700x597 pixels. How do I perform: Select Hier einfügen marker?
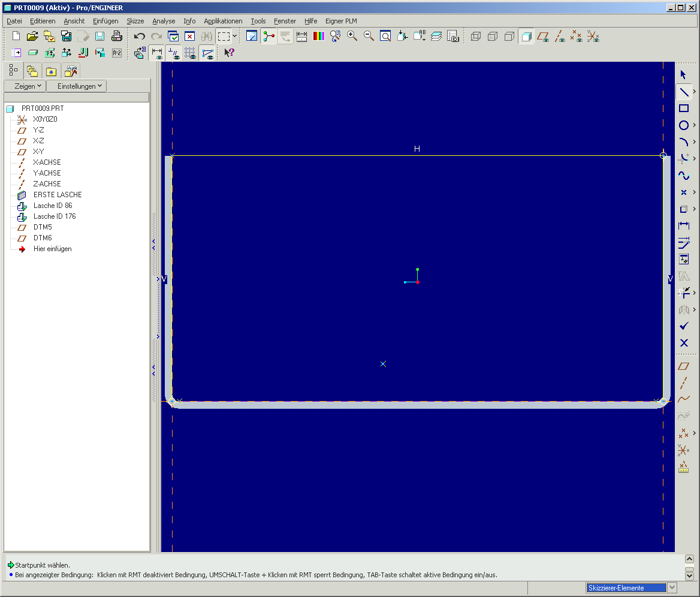[x=52, y=249]
